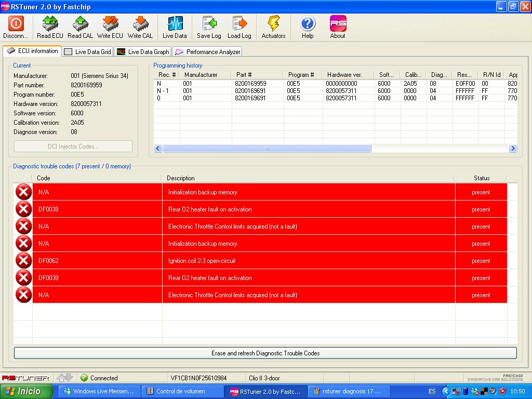Click the Save Log icon

coord(209,24)
